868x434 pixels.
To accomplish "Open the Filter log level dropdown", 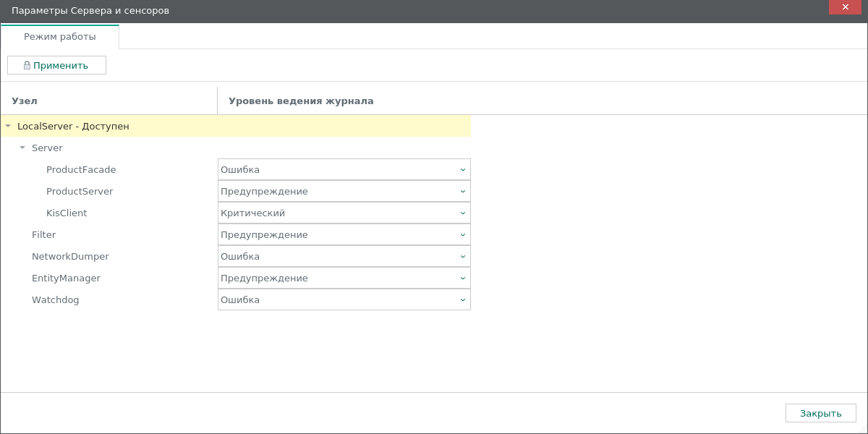I will 344,235.
